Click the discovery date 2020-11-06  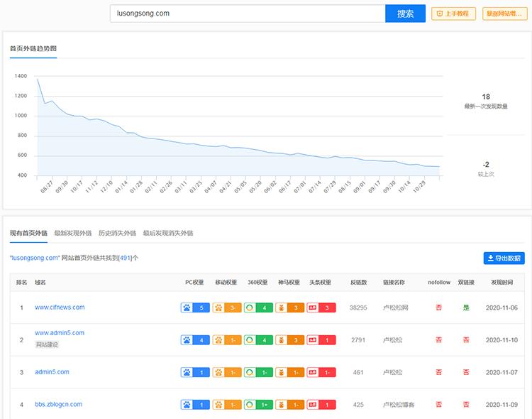tap(501, 308)
